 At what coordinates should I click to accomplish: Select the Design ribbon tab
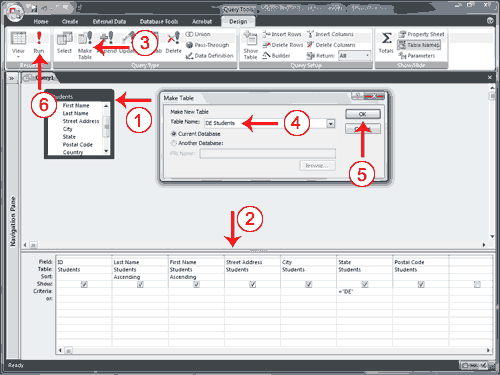238,21
